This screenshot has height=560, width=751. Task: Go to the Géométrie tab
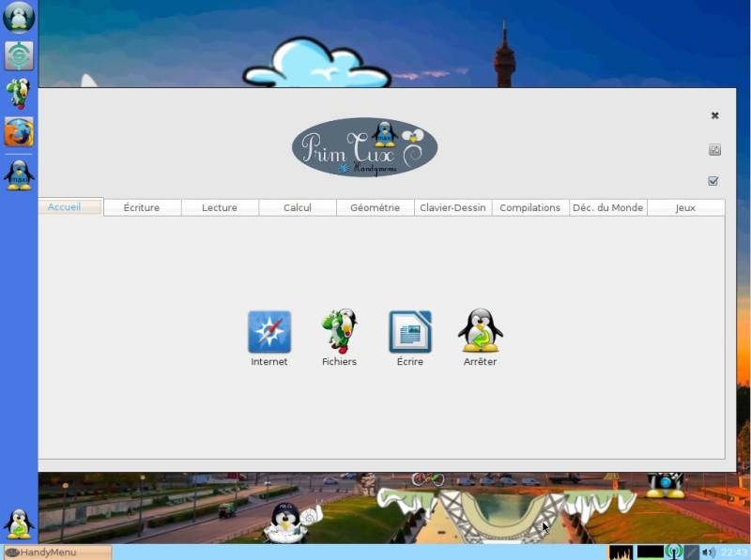(x=375, y=207)
